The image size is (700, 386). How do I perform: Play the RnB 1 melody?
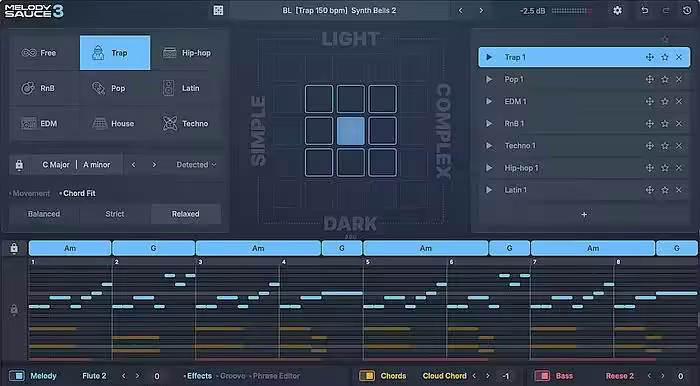489,123
